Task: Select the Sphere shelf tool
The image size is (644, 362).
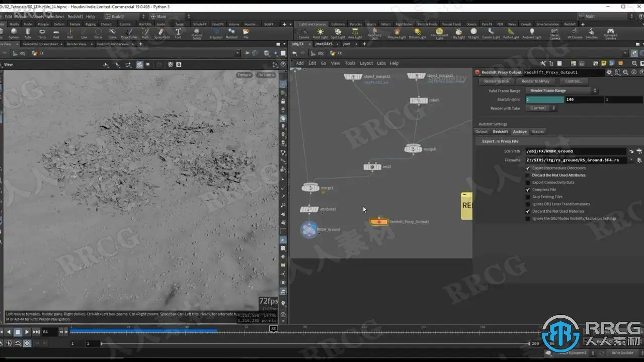Action: click(14, 33)
